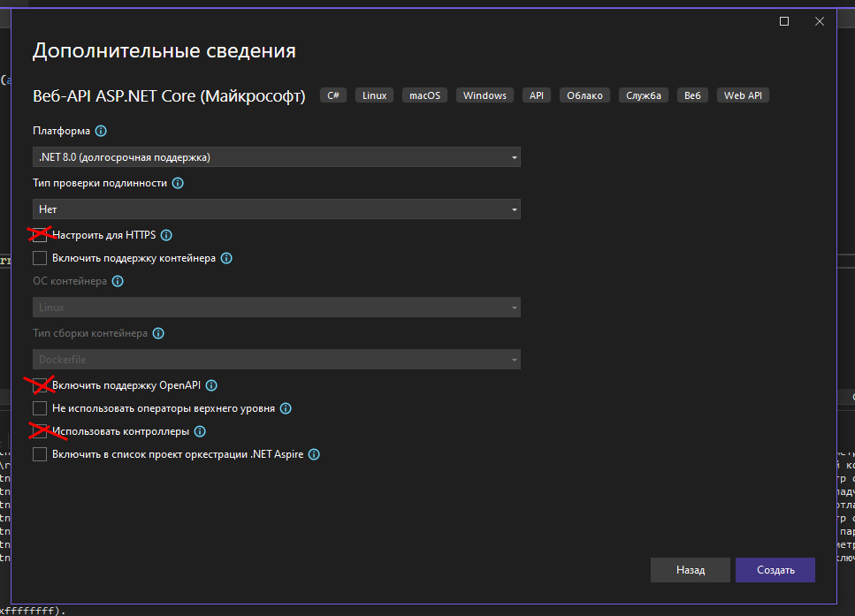This screenshot has height=616, width=855.
Task: Click info icon by Включить поддержку контейнера
Action: coord(226,258)
